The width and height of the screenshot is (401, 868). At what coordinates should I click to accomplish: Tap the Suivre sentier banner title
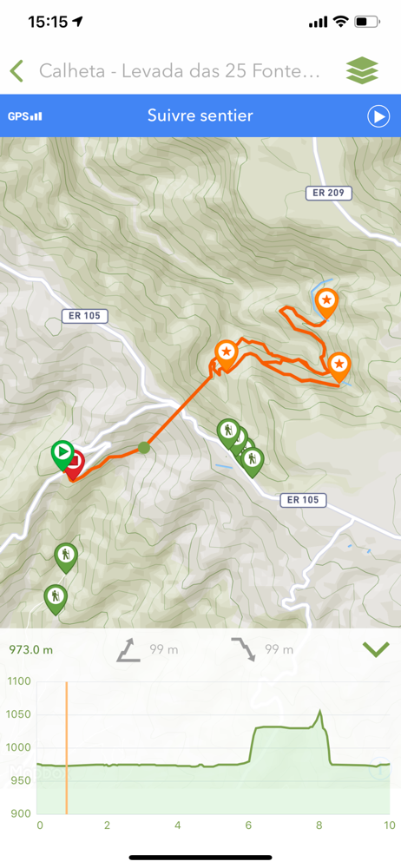(200, 115)
